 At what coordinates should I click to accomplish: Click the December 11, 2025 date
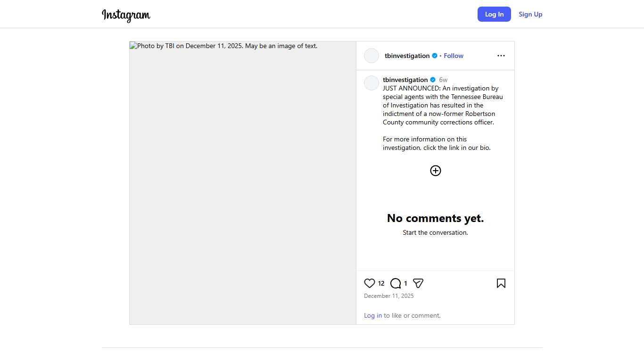pos(388,296)
